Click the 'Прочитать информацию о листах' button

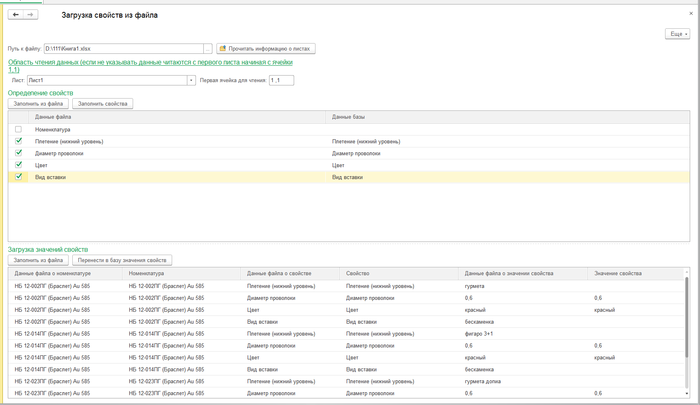[266, 48]
